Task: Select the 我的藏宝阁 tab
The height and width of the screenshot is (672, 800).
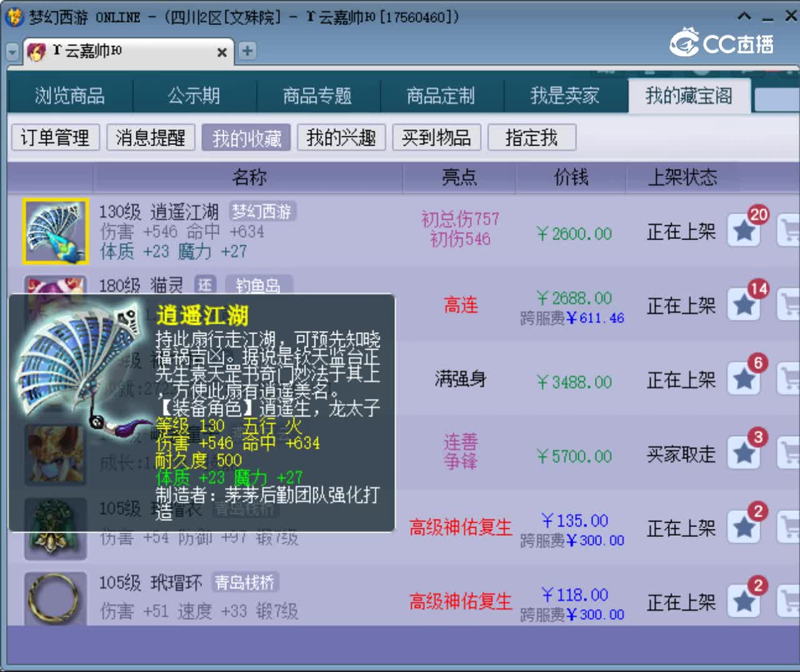Action: (689, 96)
